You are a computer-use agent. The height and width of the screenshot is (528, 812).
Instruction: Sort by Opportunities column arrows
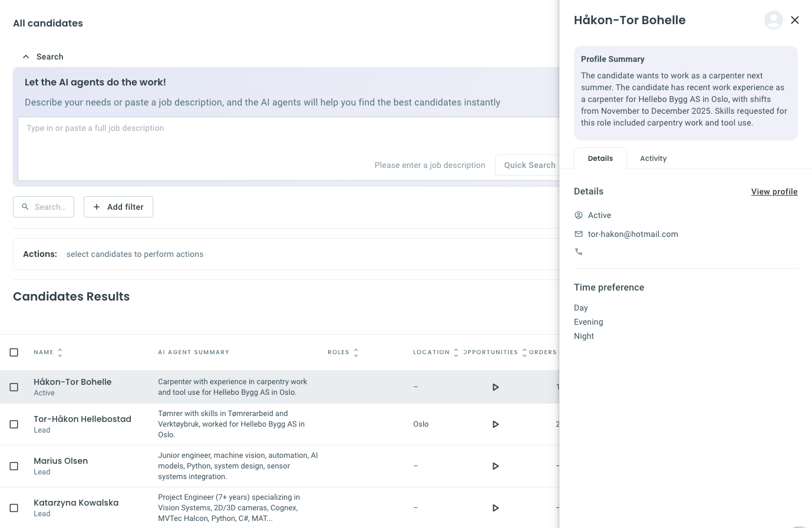pos(524,352)
